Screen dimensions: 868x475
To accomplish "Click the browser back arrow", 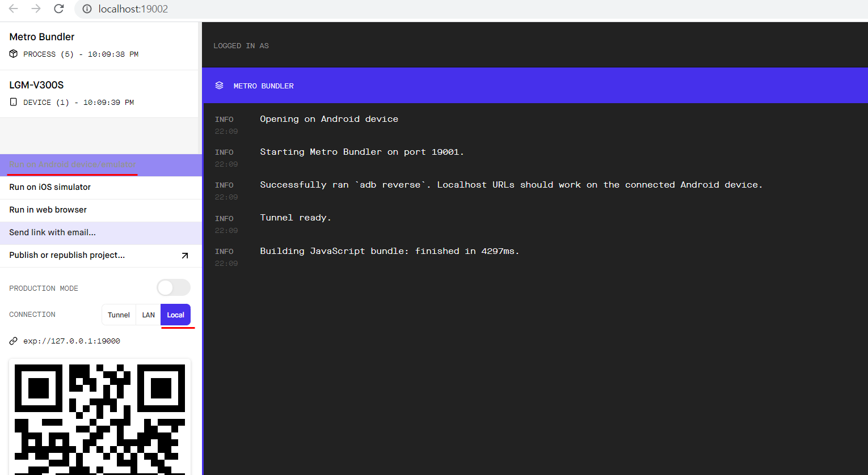I will (x=14, y=9).
